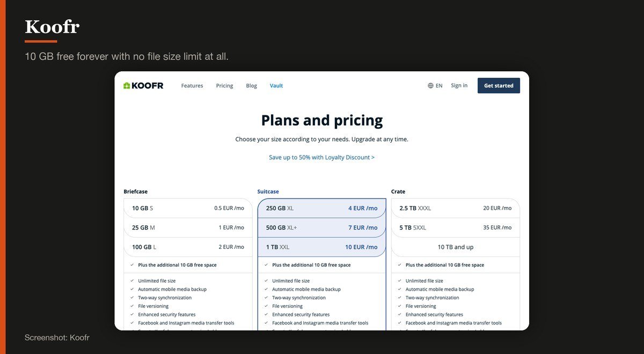This screenshot has height=354, width=644.
Task: Select the 100 GB L plan
Action: 188,247
